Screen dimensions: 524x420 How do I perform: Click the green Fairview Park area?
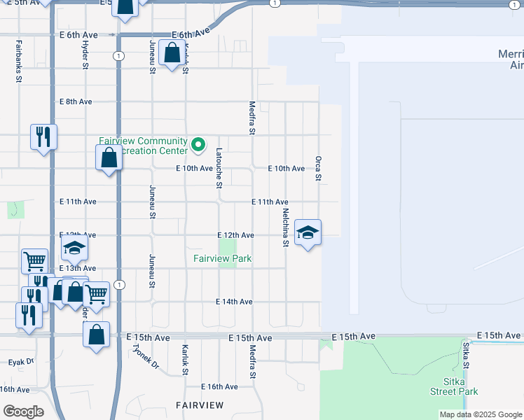click(227, 246)
